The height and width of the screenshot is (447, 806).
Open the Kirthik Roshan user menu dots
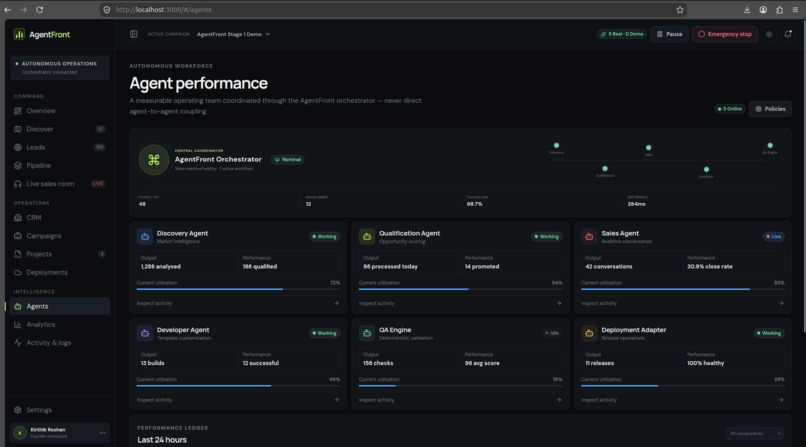click(x=102, y=433)
